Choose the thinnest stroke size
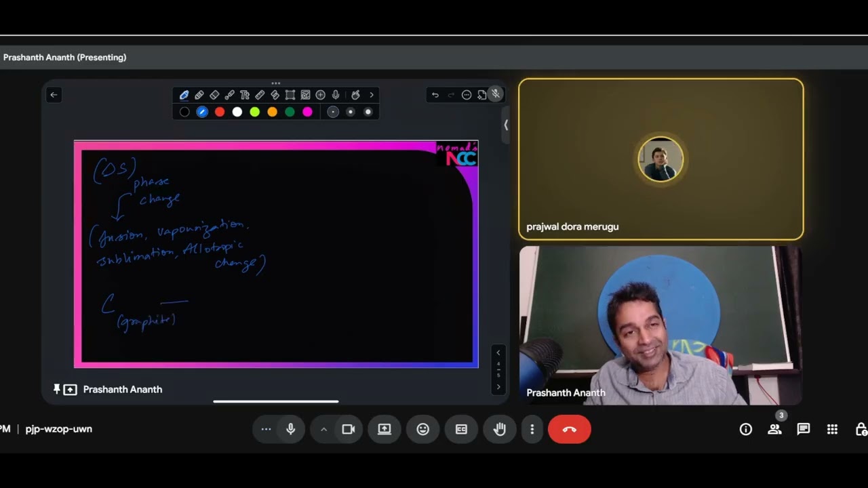This screenshot has width=868, height=488. tap(333, 112)
